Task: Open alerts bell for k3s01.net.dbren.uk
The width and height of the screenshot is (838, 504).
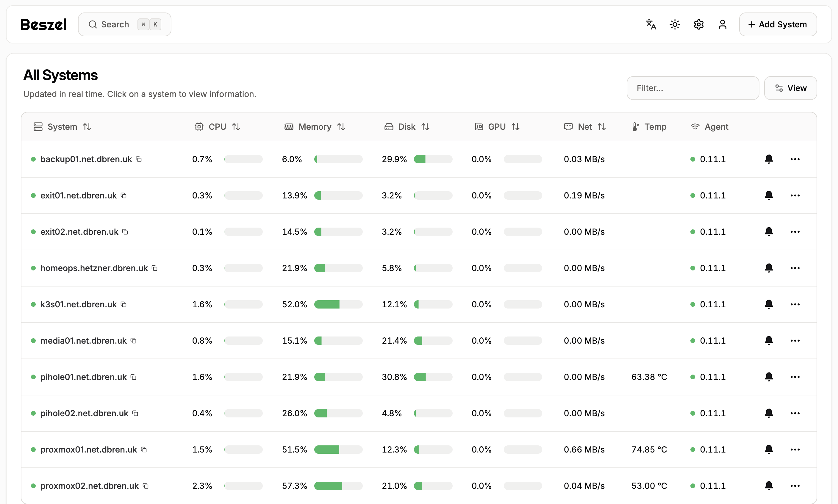Action: coord(769,304)
